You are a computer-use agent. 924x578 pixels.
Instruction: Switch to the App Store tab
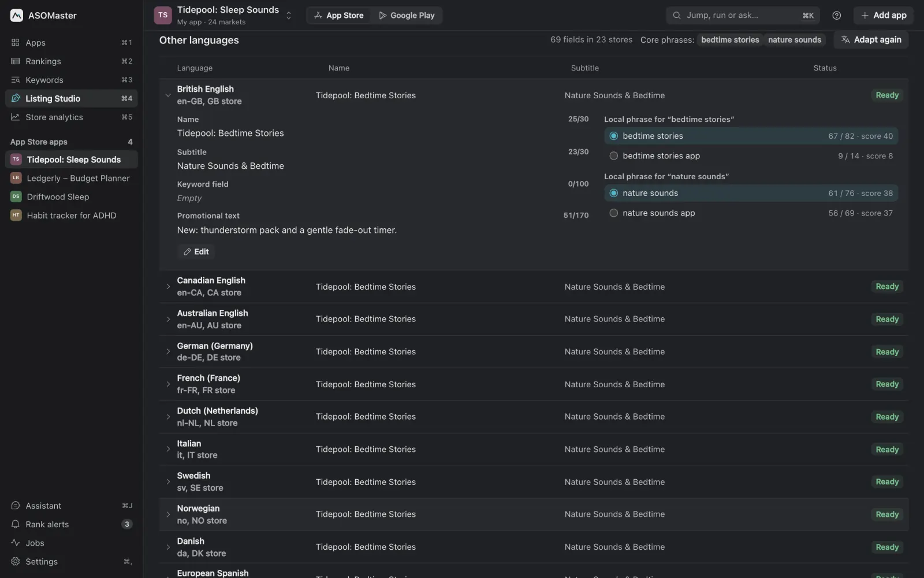(x=339, y=16)
